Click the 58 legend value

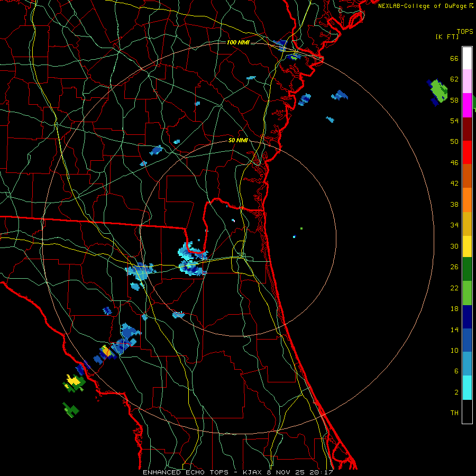(x=454, y=100)
